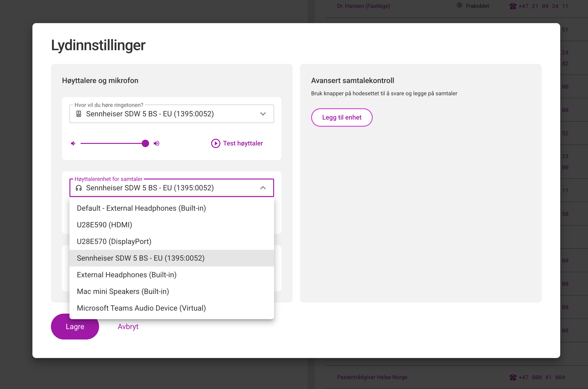Click the high-volume speaker icon right of slider

[x=156, y=143]
